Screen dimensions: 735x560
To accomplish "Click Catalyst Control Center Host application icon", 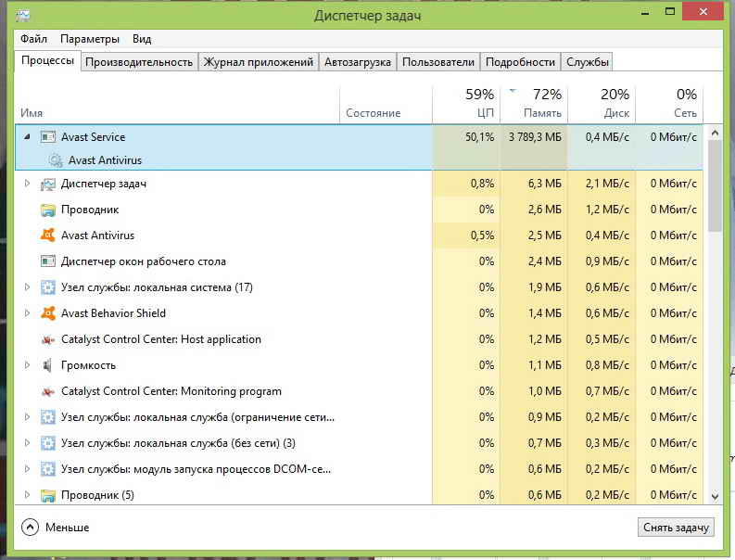I will coord(48,339).
